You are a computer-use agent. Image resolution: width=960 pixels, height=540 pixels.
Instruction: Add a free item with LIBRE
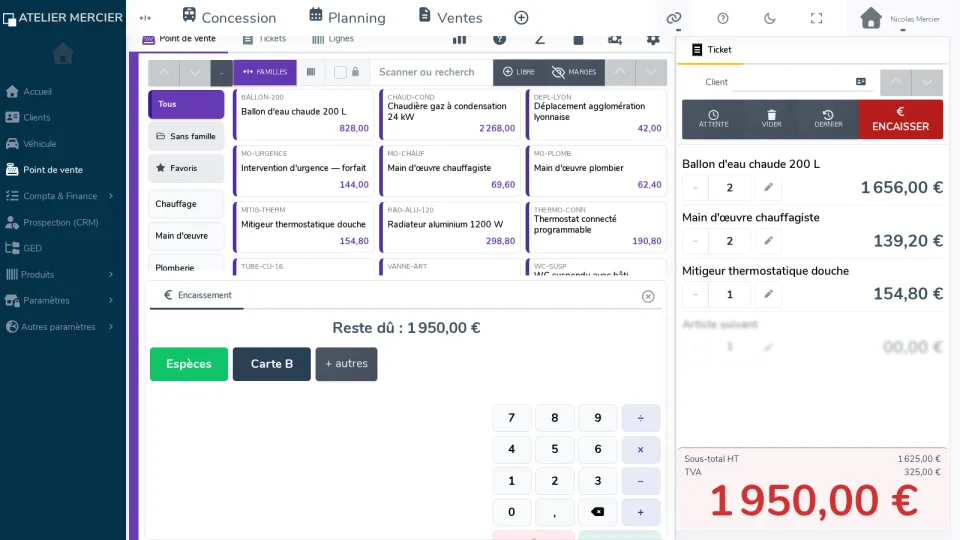point(519,72)
